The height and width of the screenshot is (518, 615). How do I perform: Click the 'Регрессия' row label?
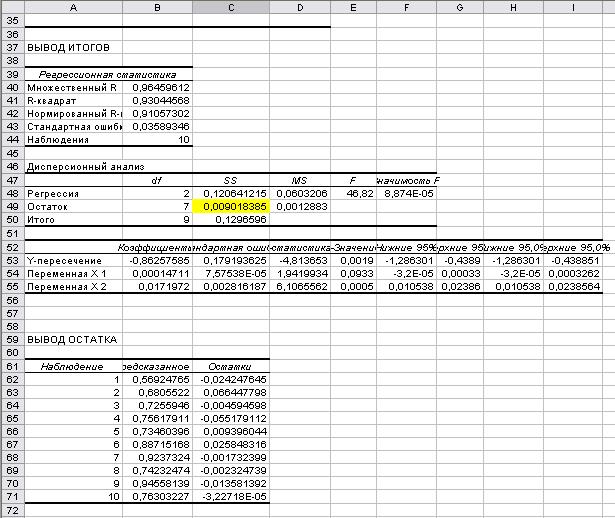[73, 193]
